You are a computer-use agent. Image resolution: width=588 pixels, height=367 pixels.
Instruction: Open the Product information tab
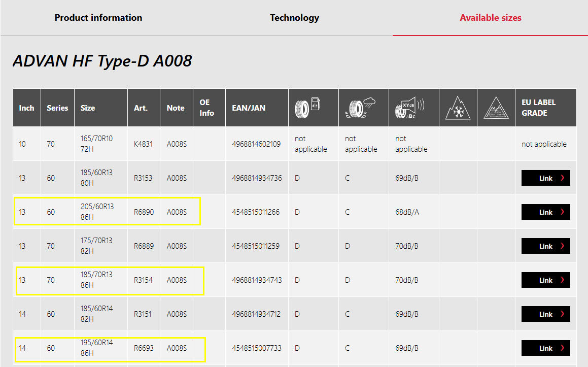(98, 17)
